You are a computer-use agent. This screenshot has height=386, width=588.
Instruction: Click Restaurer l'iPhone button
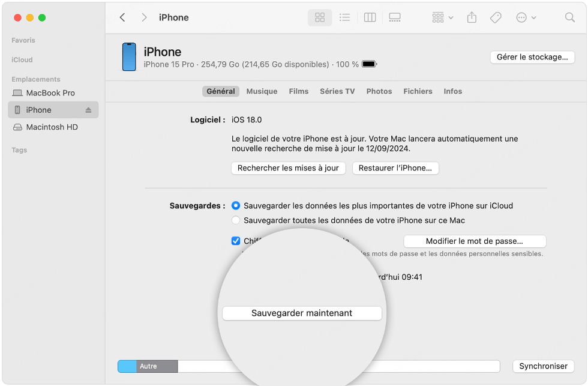coord(395,168)
